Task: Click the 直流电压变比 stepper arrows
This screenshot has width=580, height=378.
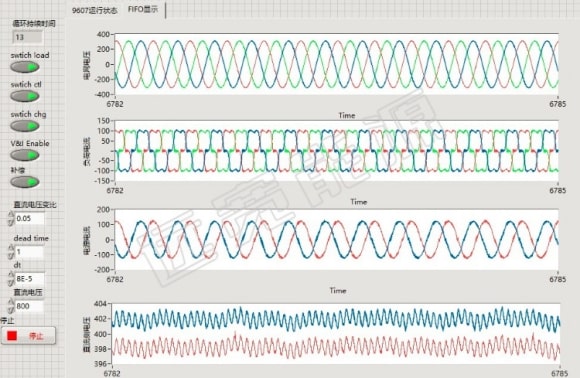Action: click(11, 219)
